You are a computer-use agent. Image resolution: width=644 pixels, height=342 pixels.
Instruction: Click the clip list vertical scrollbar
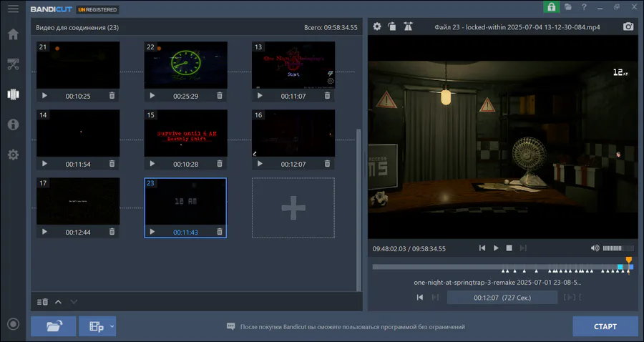pyautogui.click(x=358, y=210)
